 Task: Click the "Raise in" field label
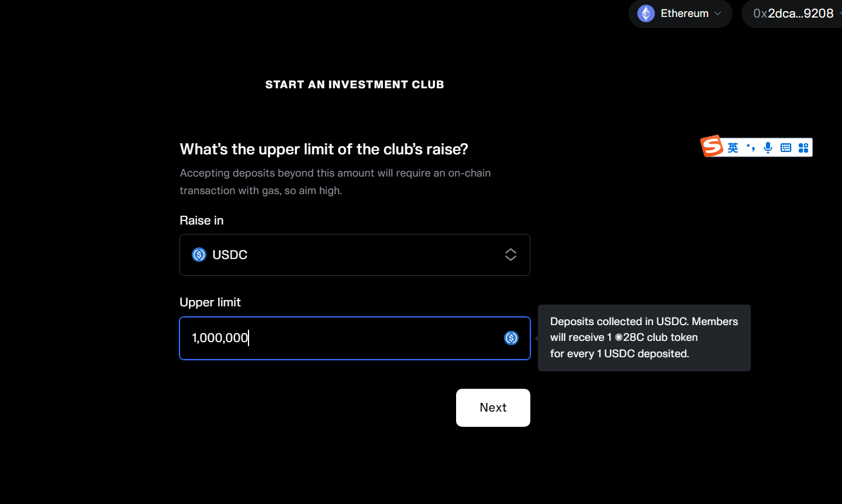pyautogui.click(x=201, y=220)
